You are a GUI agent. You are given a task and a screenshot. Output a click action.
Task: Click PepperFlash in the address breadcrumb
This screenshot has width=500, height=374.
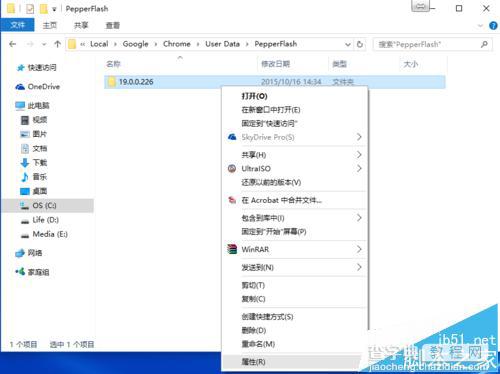(x=276, y=44)
